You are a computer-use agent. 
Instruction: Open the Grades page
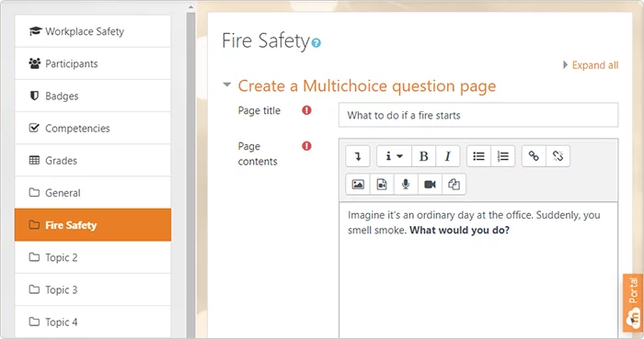click(93, 161)
